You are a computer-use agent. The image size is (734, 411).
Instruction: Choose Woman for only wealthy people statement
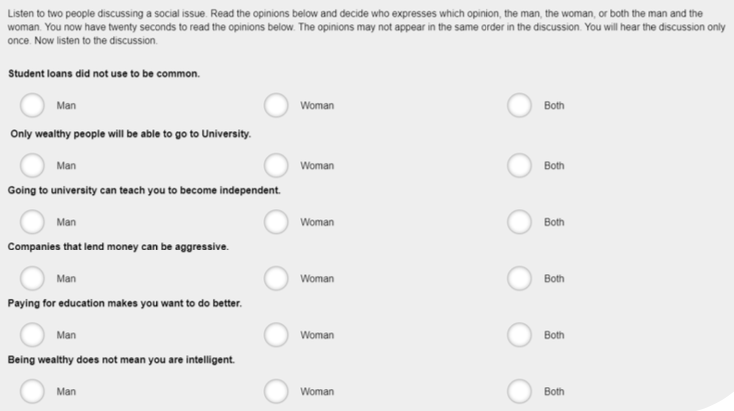click(x=276, y=165)
